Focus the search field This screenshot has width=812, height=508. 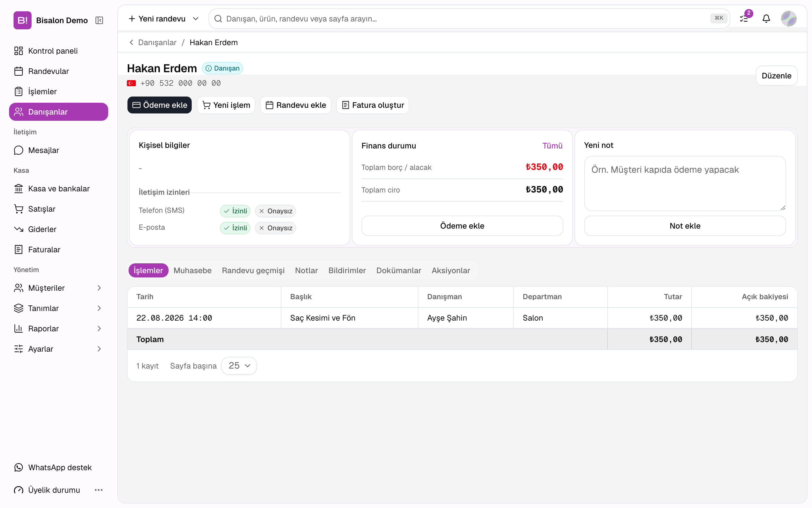[x=469, y=18]
